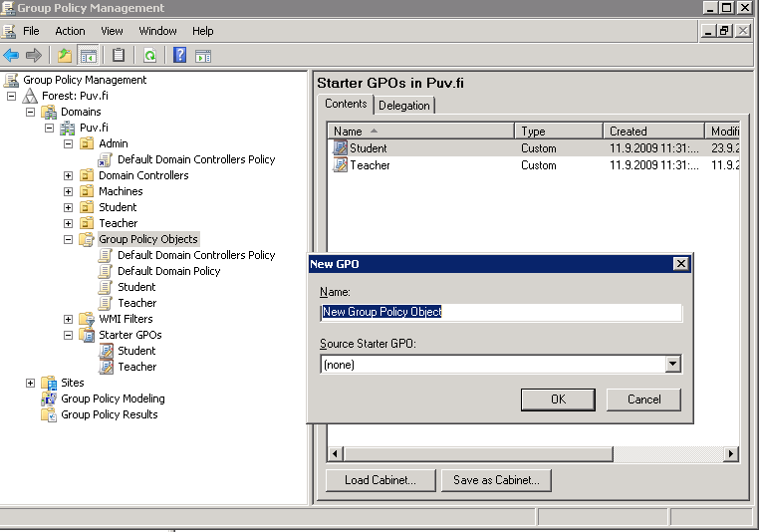Click the Forest: Puv.fi triangle icon
Screen dimensions: 760x532
point(30,96)
